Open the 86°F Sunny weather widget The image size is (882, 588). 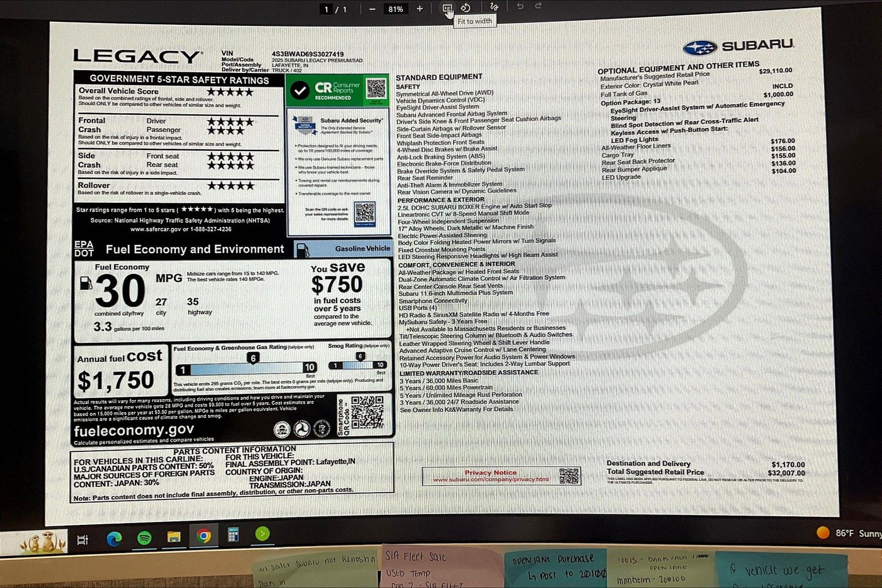(849, 533)
